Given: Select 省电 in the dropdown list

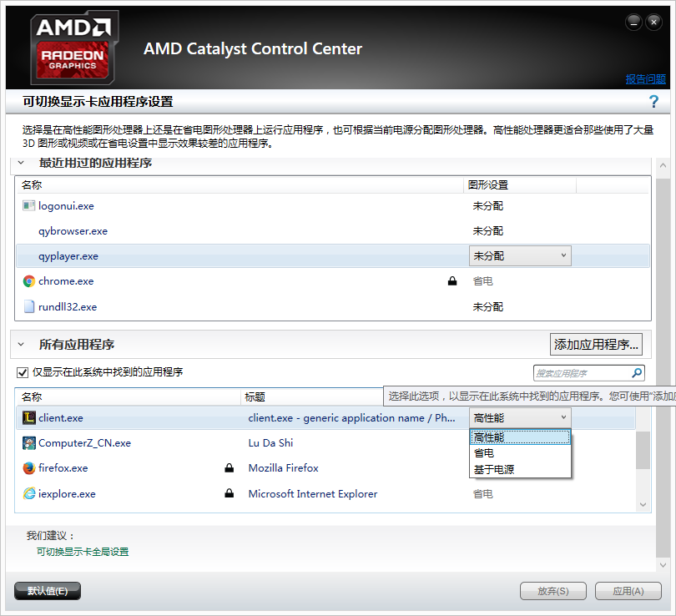Looking at the screenshot, I should (520, 453).
